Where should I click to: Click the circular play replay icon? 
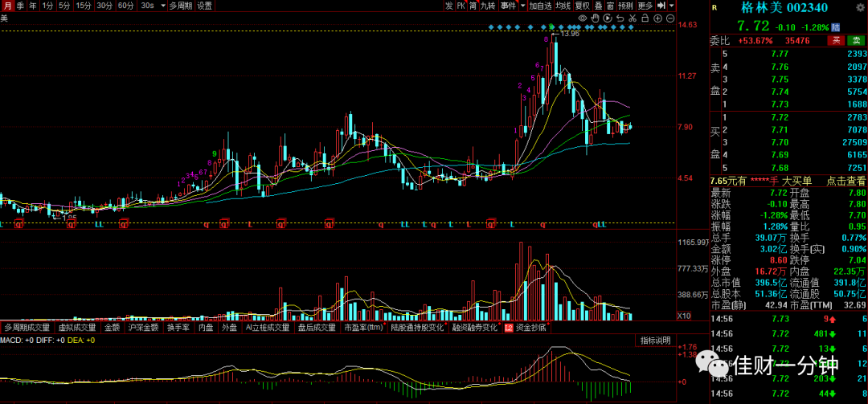tap(608, 18)
